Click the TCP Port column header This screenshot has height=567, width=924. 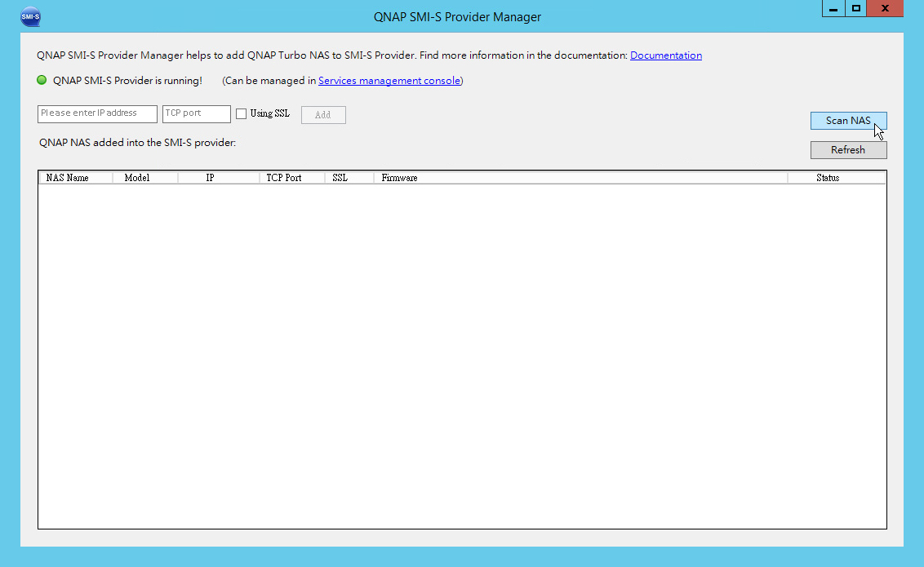291,178
